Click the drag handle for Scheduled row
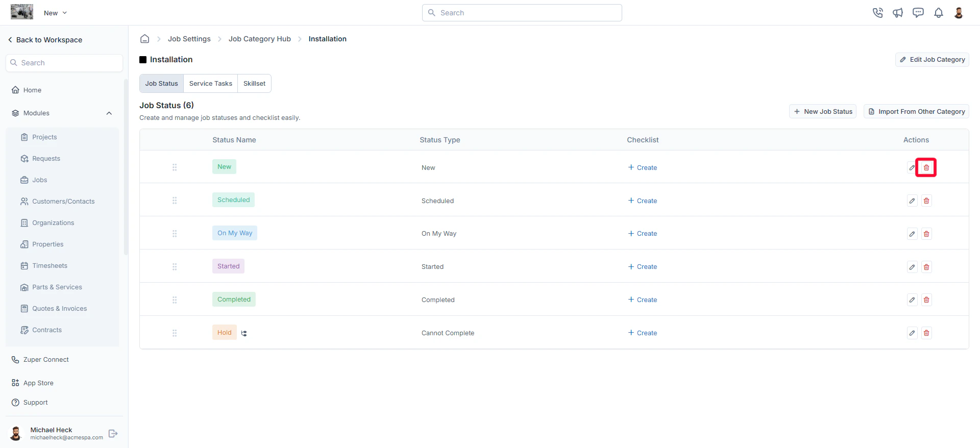 click(x=175, y=201)
